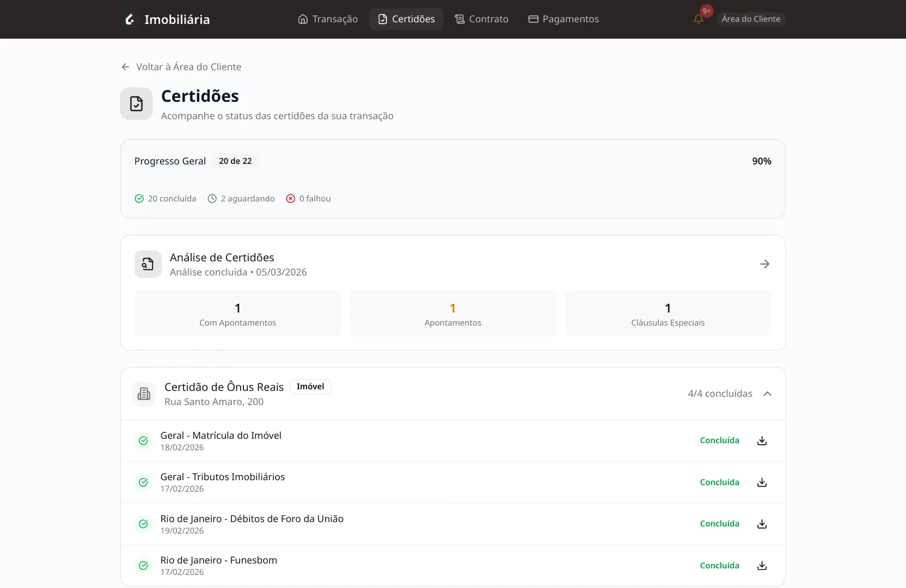Viewport: 906px width, 588px height.
Task: Open the Pagamentos section
Action: point(564,19)
